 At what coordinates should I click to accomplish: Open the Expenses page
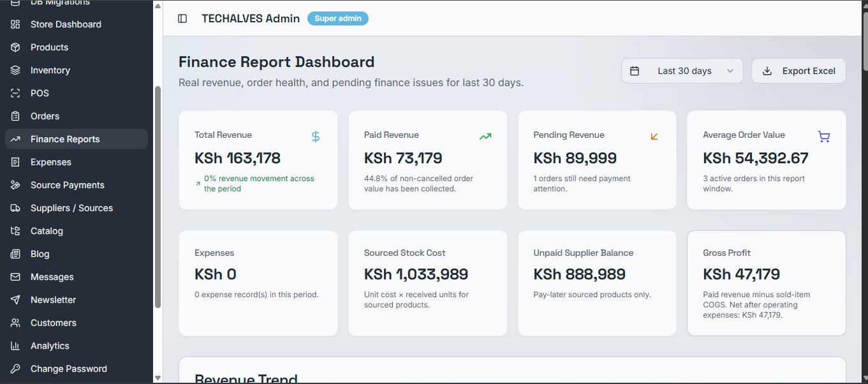tap(77, 162)
